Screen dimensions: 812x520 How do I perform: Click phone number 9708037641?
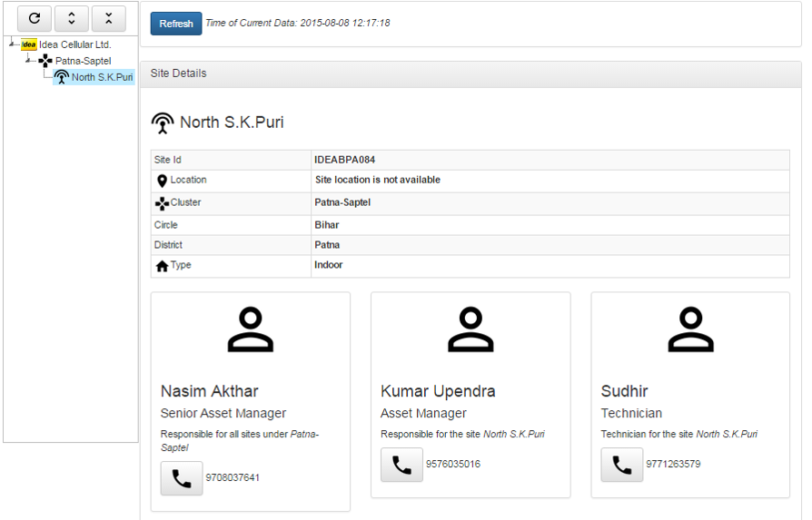(233, 477)
